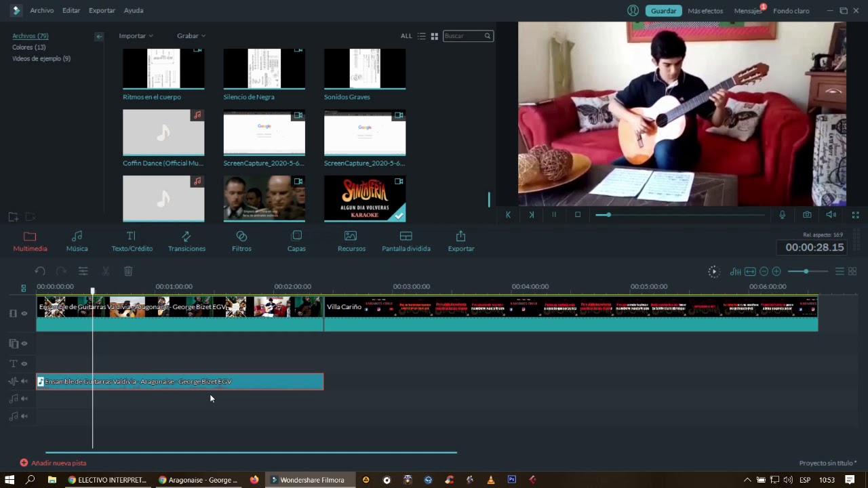Zoom in timeline with plus icon
The image size is (868, 488).
tap(776, 271)
